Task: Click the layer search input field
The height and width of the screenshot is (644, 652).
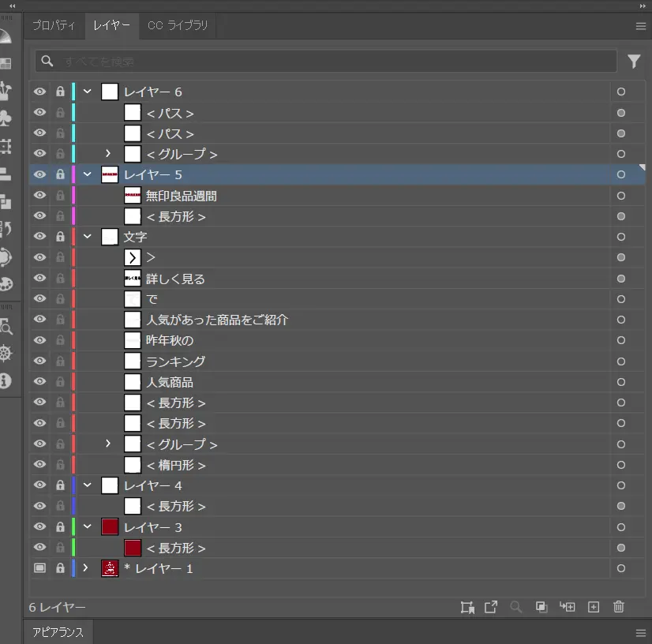Action: pos(332,62)
